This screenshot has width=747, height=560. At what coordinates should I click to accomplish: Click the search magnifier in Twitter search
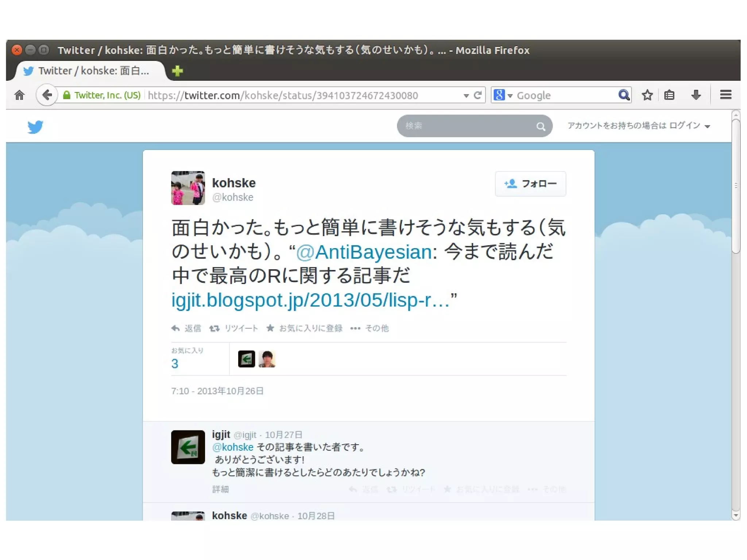click(x=541, y=127)
